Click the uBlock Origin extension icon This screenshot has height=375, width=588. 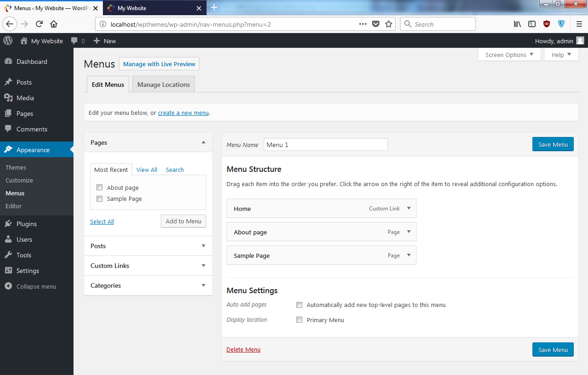[x=547, y=24]
